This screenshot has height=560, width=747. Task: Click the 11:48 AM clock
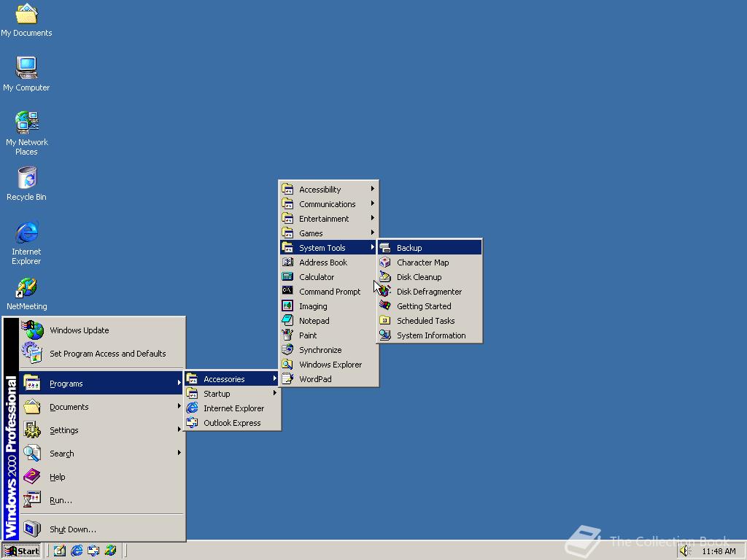719,551
